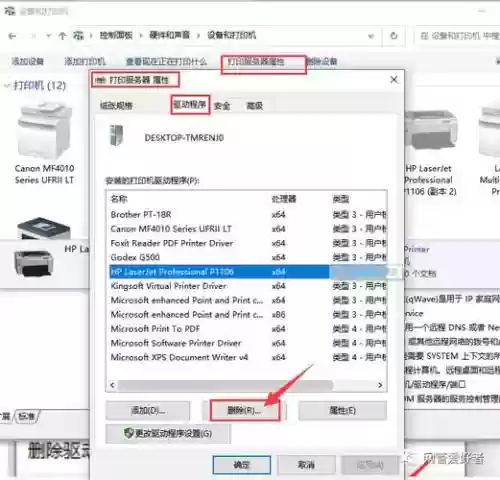Select the Godex G500 driver row
Screen dimensions: 500x480
point(248,257)
